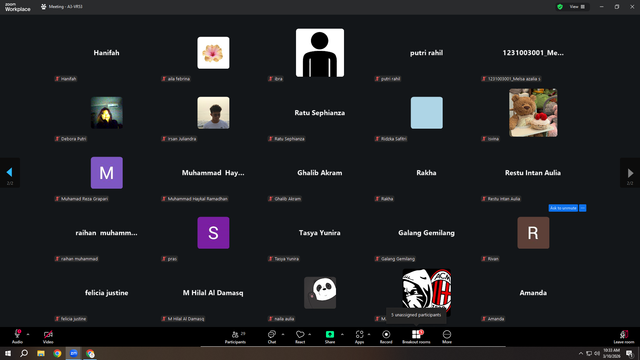Select aila febrina's flower profile picture

pos(213,53)
